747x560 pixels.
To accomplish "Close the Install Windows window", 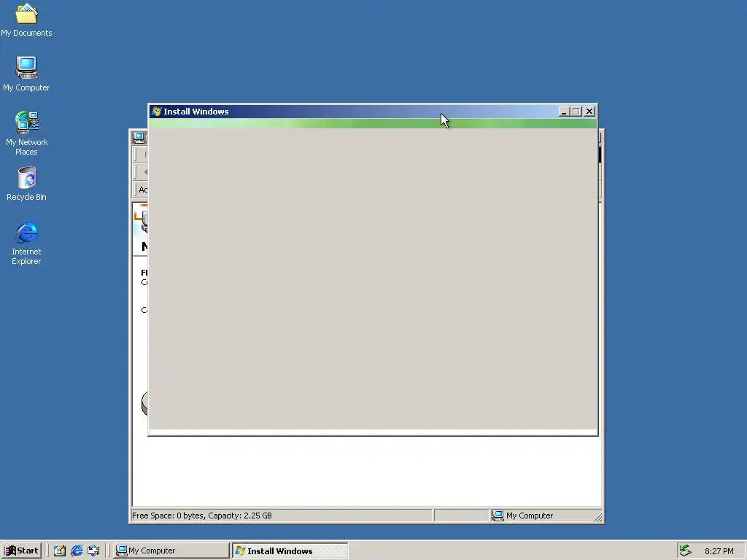I will (589, 112).
